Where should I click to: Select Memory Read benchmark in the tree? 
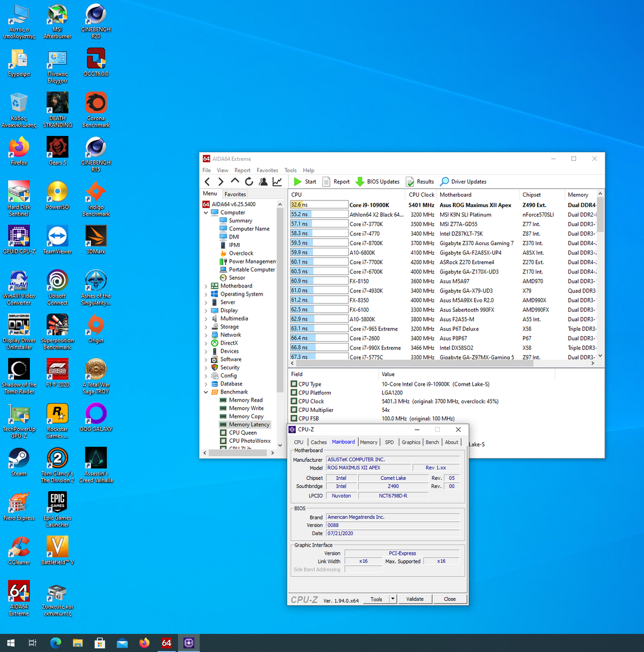pyautogui.click(x=241, y=400)
